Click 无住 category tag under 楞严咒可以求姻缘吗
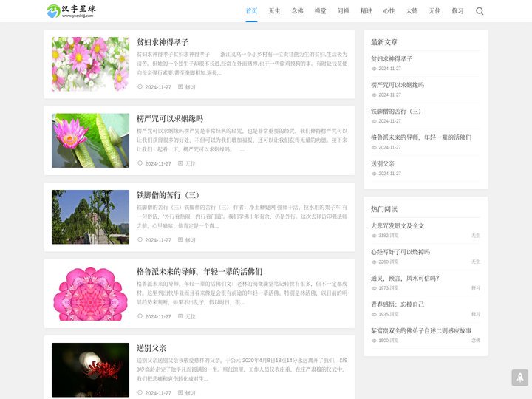The image size is (532, 399). (191, 163)
